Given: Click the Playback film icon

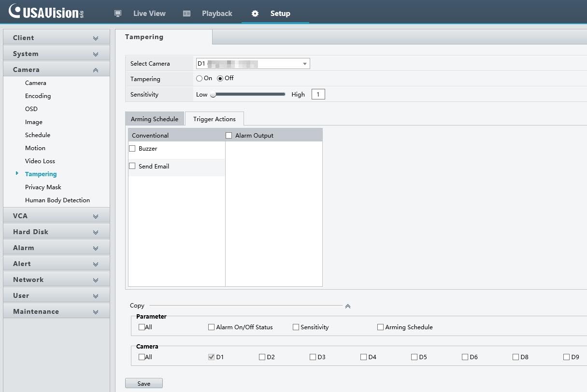Looking at the screenshot, I should click(187, 14).
